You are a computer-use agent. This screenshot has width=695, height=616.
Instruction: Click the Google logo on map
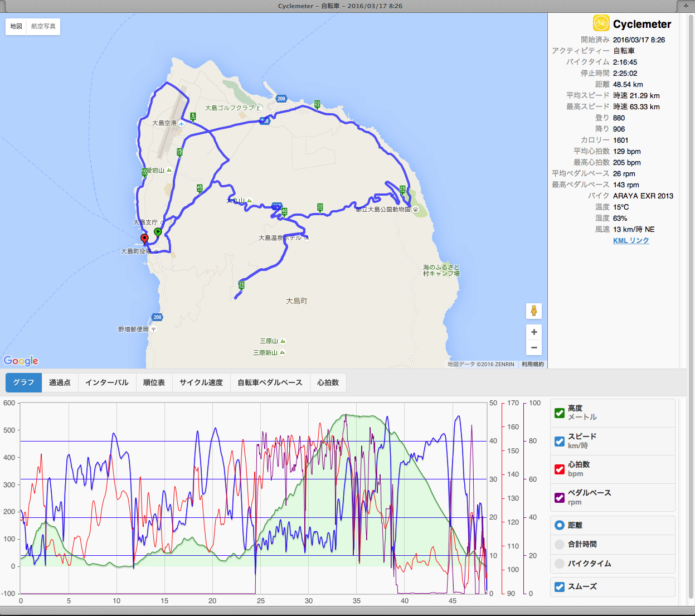(21, 361)
